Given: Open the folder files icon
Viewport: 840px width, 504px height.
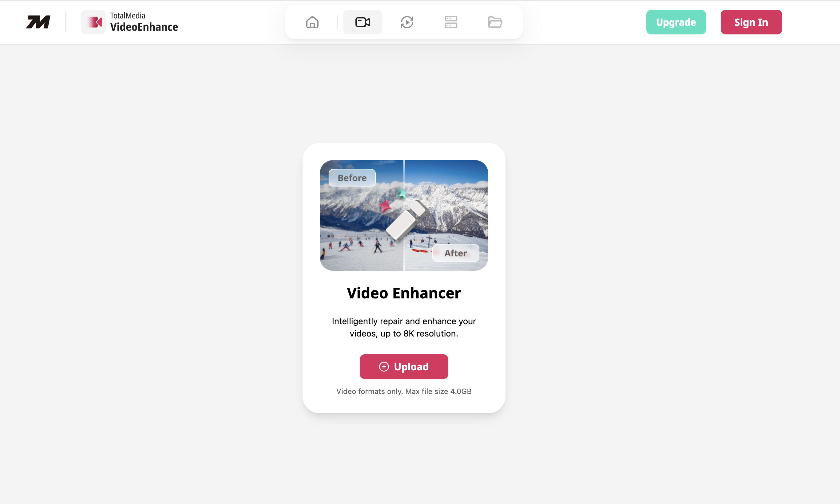Looking at the screenshot, I should 495,22.
